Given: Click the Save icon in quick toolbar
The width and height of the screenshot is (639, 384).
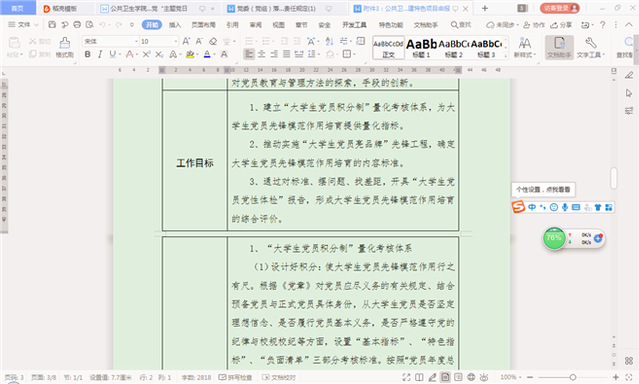Looking at the screenshot, I should pos(52,25).
